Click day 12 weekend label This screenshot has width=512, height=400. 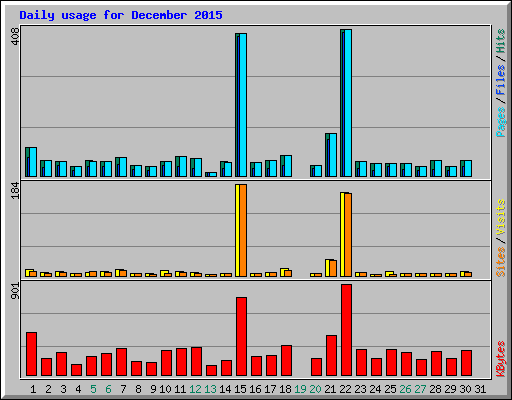195,389
